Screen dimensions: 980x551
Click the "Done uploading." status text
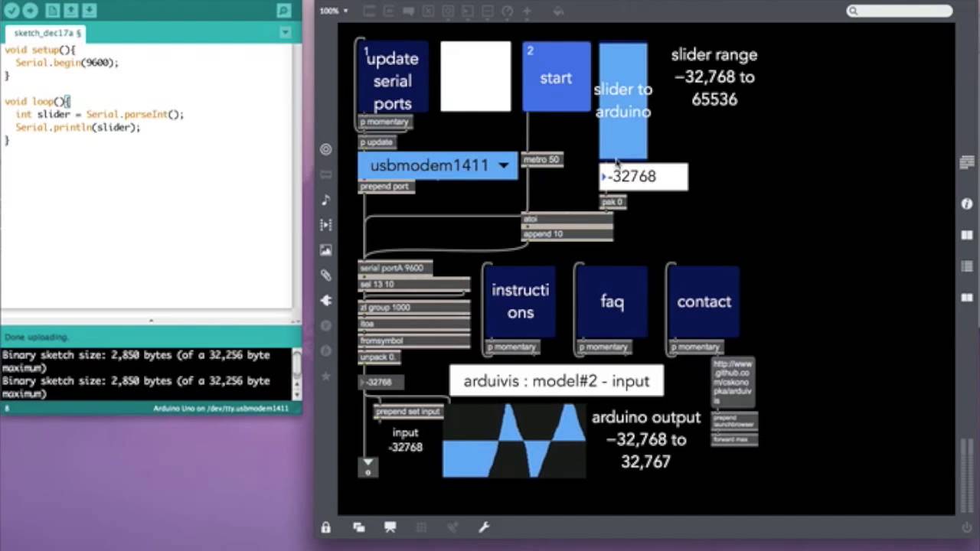pyautogui.click(x=37, y=337)
